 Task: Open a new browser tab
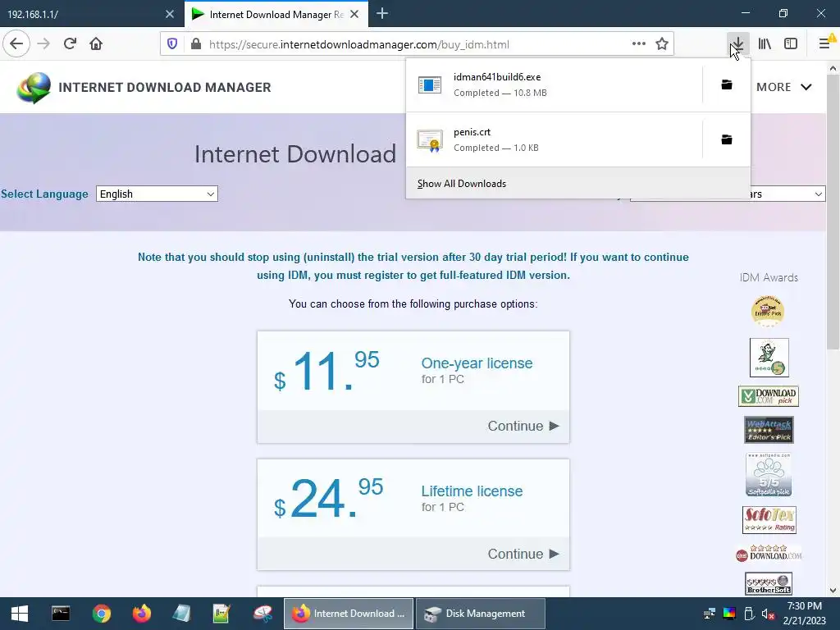(x=382, y=14)
